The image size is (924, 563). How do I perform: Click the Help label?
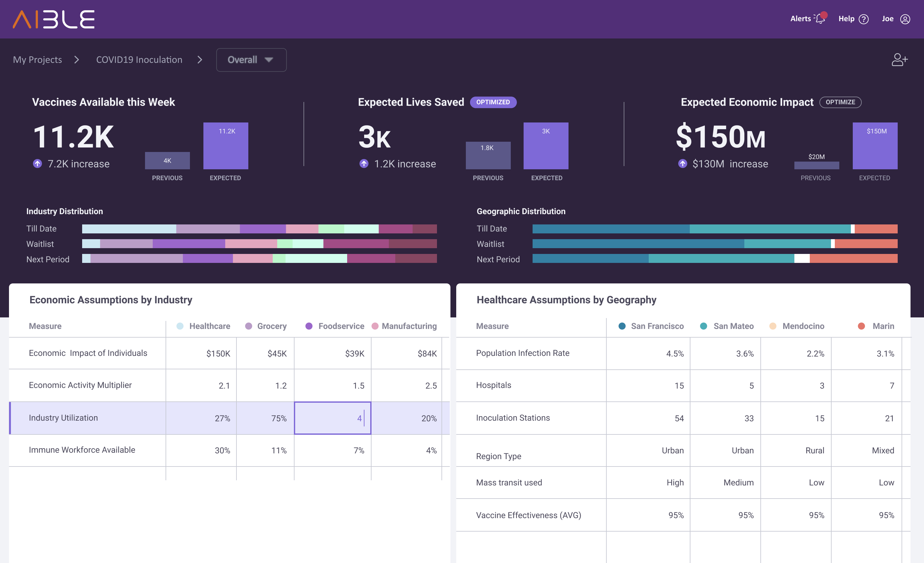coord(846,19)
